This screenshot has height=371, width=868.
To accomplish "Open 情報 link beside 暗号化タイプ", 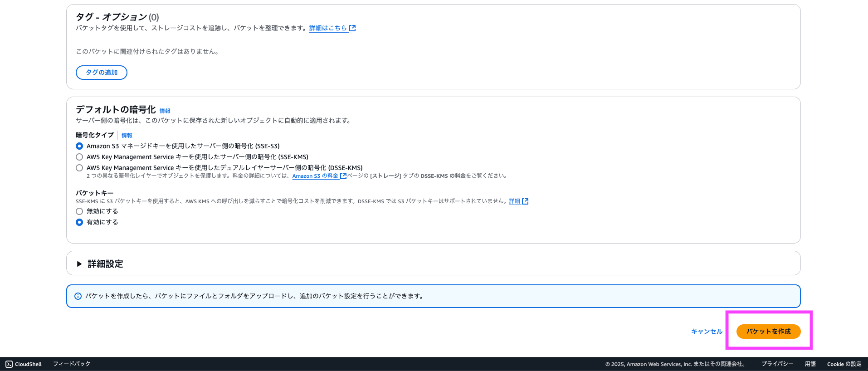I will tap(127, 136).
